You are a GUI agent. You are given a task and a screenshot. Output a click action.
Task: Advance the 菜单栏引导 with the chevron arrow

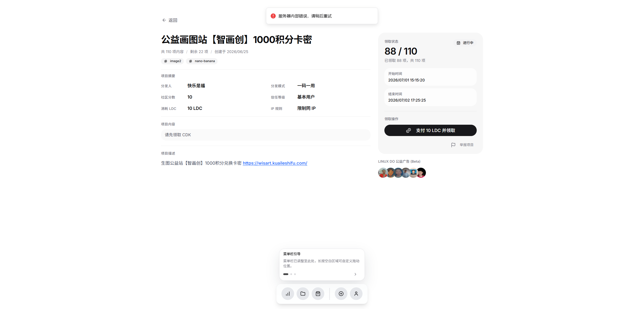click(355, 274)
